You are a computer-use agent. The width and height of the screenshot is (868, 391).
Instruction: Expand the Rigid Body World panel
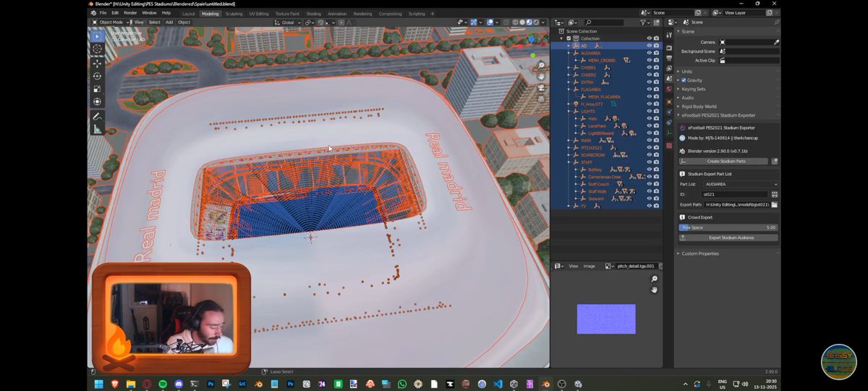point(699,106)
